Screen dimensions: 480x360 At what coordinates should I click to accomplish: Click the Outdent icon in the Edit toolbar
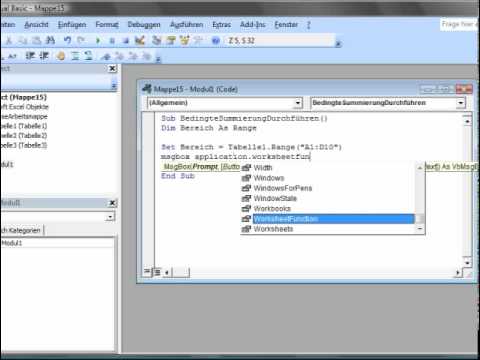pos(44,56)
